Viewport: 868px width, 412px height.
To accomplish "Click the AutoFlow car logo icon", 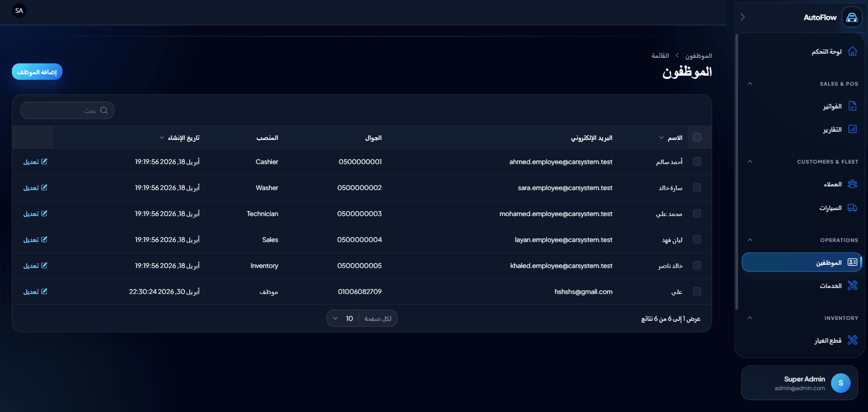I will [x=852, y=17].
